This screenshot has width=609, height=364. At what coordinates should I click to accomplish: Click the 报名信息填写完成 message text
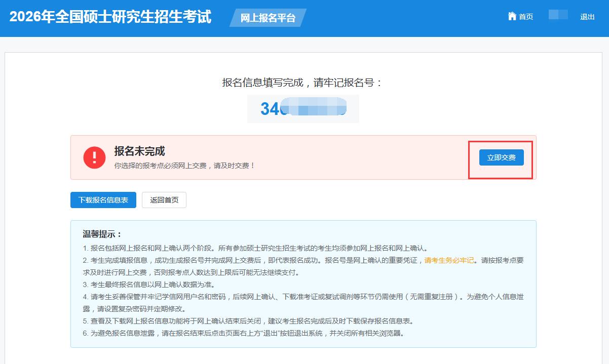point(302,83)
